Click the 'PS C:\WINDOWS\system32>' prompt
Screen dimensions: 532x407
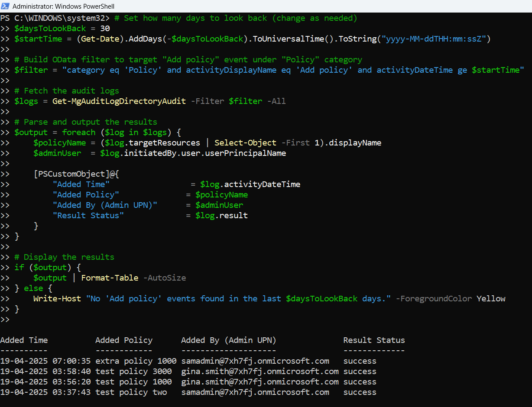55,18
